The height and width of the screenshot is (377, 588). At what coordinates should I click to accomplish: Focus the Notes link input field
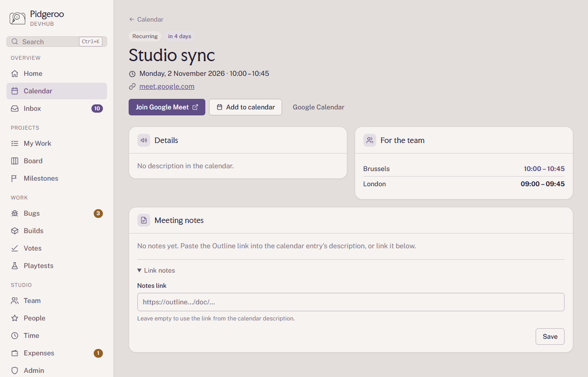tap(351, 302)
